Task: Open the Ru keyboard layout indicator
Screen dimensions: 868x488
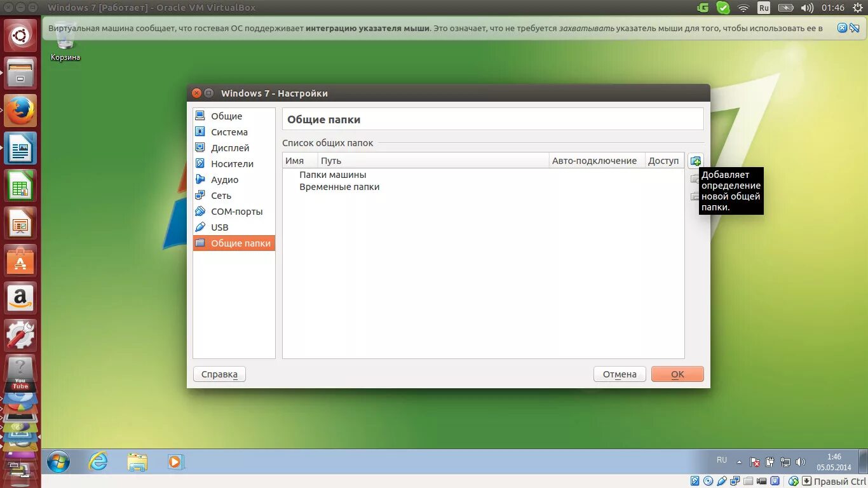Action: click(764, 8)
